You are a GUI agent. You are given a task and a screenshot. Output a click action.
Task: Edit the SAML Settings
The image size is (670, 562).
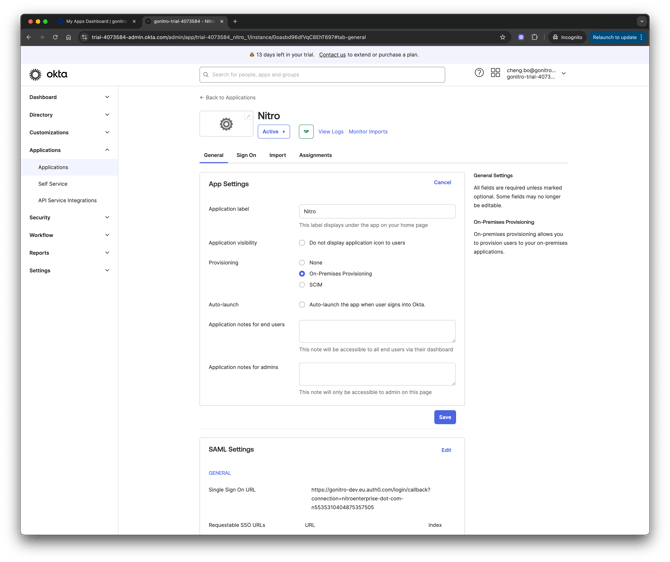pos(446,450)
